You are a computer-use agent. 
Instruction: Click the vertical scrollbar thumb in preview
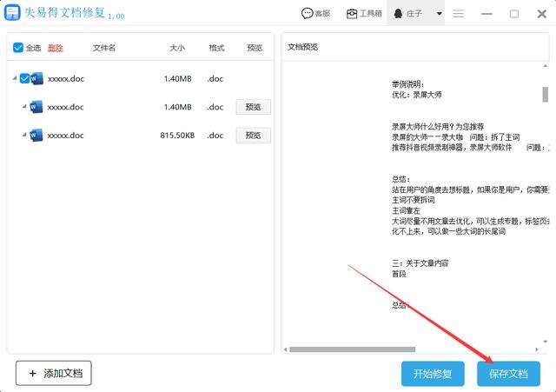pyautogui.click(x=546, y=95)
